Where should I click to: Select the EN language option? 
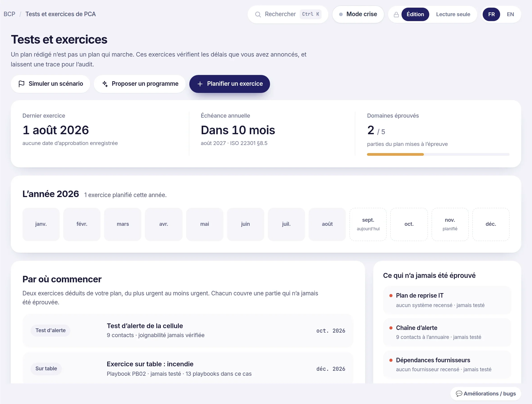point(510,14)
